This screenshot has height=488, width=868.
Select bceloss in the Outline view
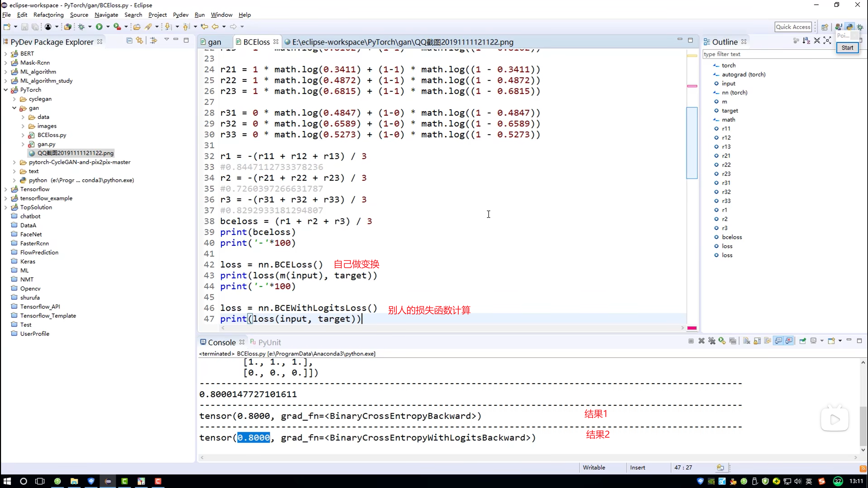point(732,237)
